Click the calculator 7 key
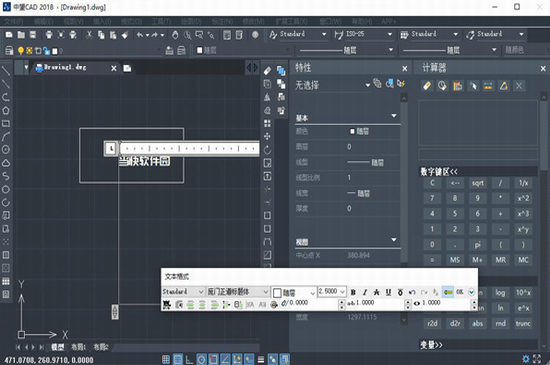Image resolution: width=550 pixels, height=365 pixels. pyautogui.click(x=432, y=198)
